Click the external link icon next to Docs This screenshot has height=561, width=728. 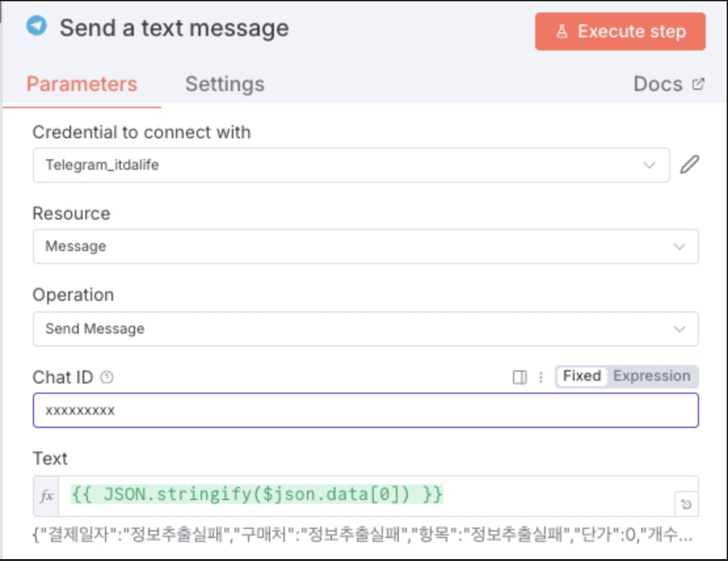click(x=698, y=84)
